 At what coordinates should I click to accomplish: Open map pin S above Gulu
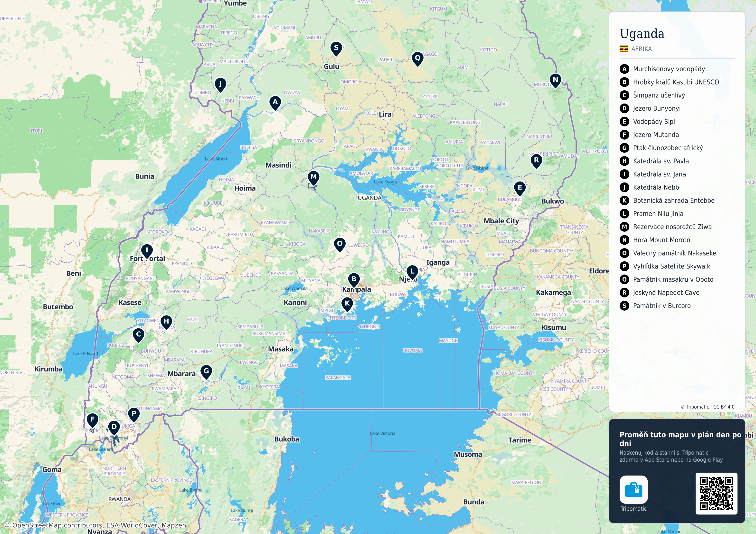point(336,48)
